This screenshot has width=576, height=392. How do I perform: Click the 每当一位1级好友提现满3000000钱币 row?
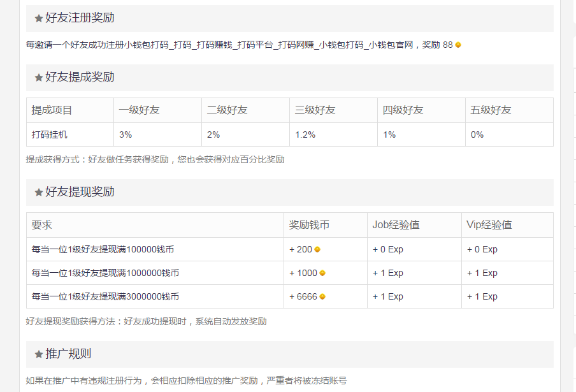290,296
